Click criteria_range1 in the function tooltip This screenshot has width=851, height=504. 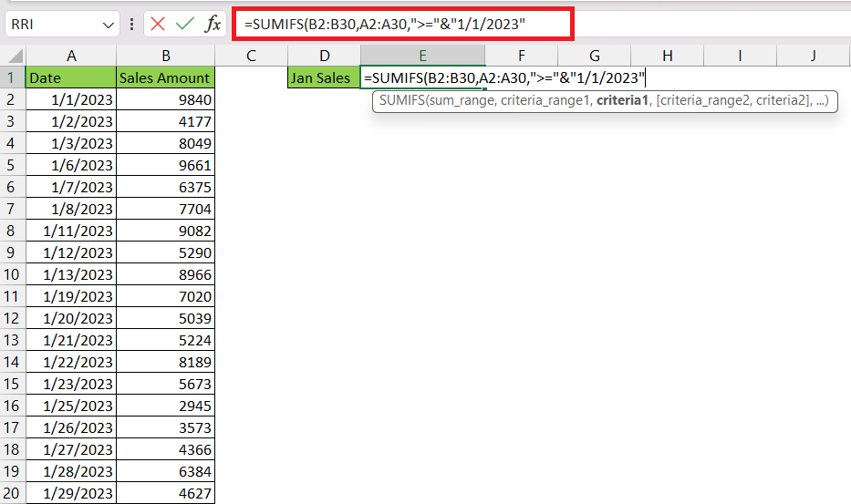tap(545, 100)
